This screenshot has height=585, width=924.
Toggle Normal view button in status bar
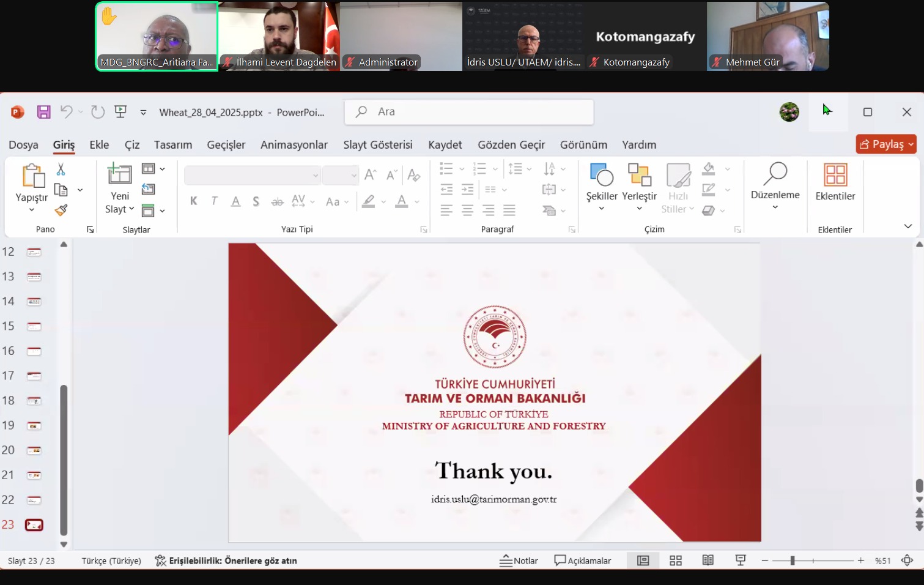[x=643, y=561]
